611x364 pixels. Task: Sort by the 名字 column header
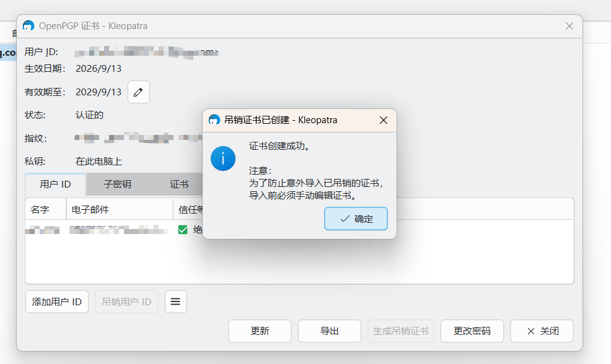coord(46,209)
